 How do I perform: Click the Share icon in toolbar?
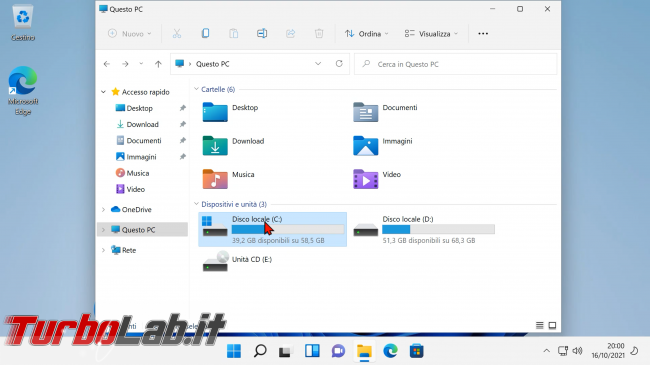tap(291, 34)
